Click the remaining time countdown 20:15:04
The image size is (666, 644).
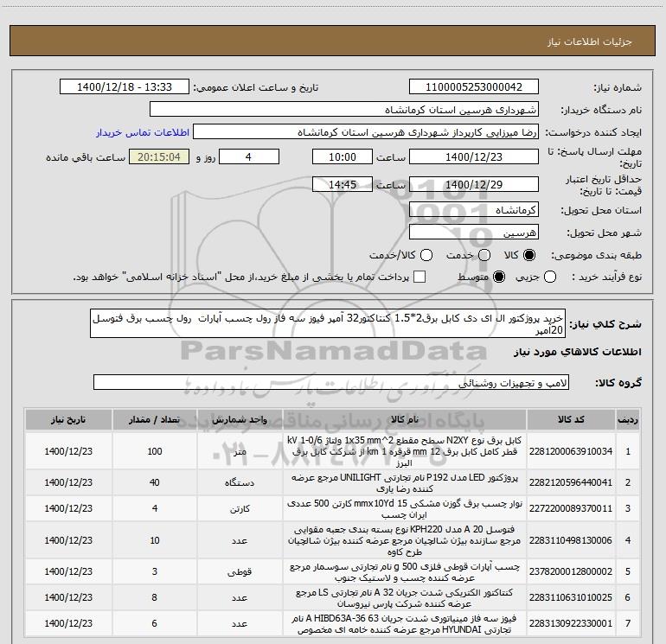(x=159, y=156)
